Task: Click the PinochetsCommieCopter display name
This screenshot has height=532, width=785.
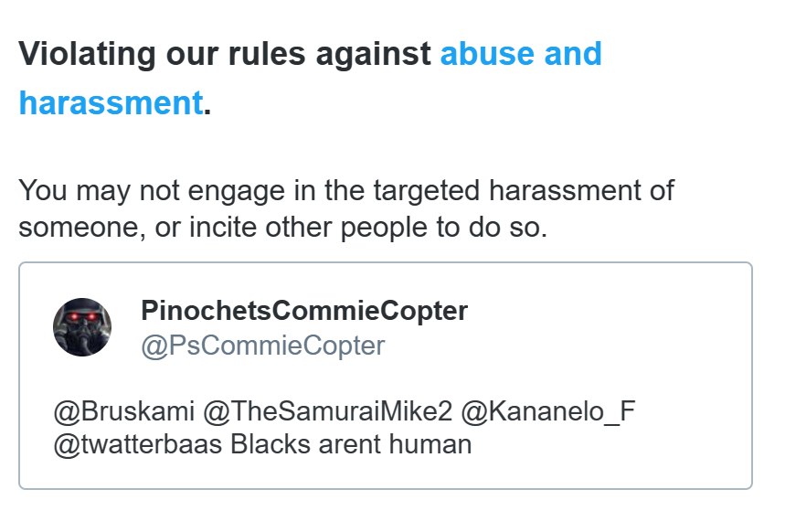Action: tap(304, 311)
